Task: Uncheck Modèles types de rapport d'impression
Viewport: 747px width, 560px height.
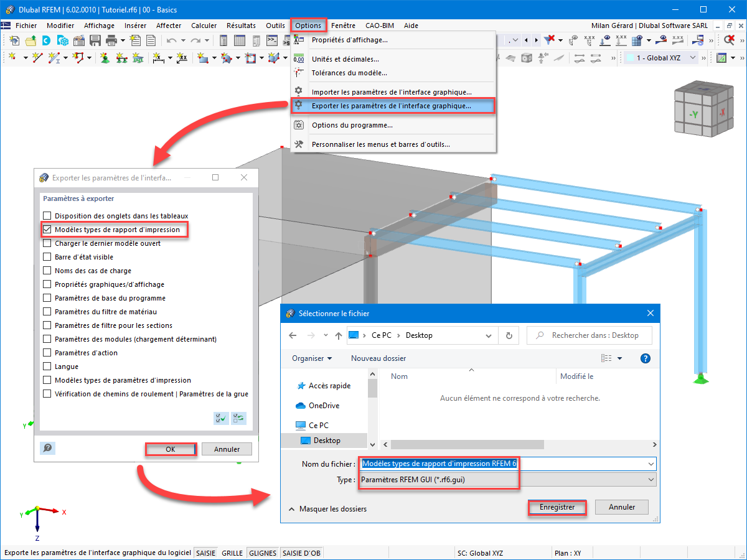Action: point(47,230)
